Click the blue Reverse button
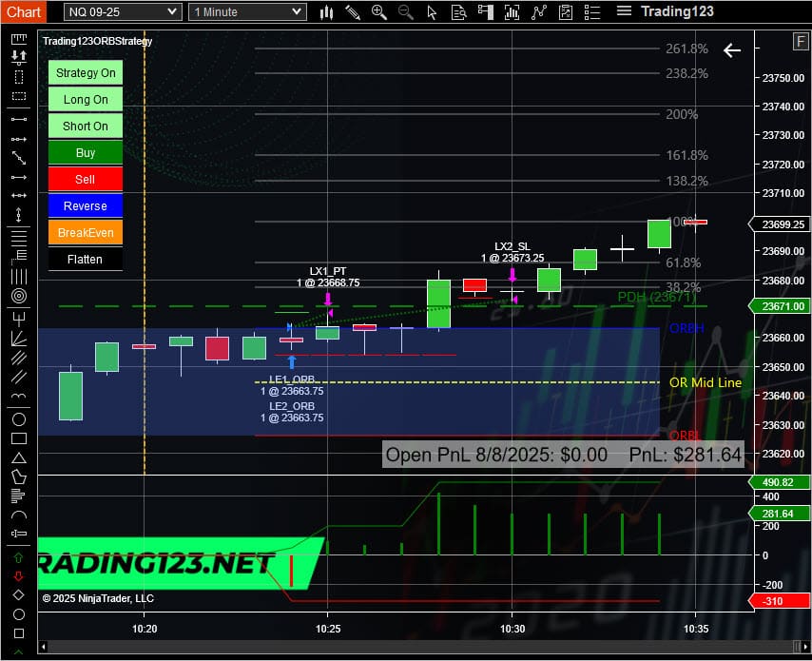 (x=86, y=206)
